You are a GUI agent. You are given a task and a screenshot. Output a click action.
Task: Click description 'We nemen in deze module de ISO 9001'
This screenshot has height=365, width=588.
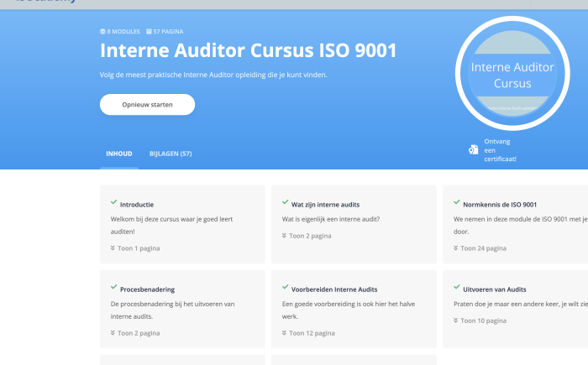coord(511,219)
